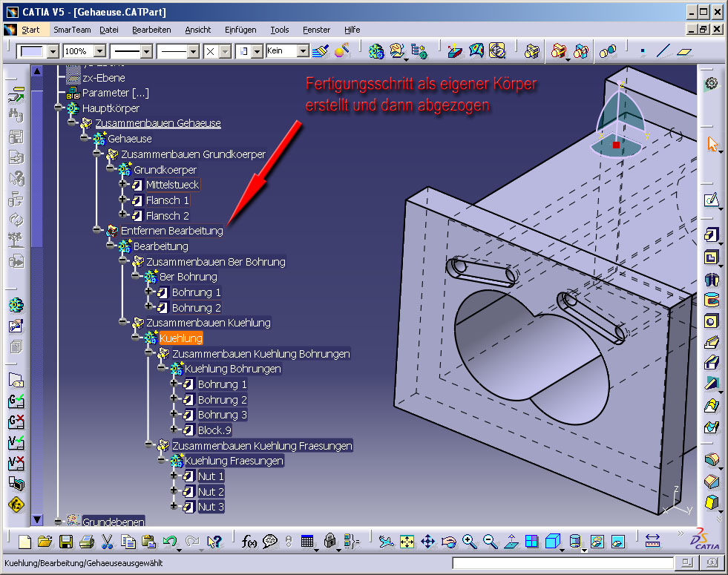The image size is (728, 575).
Task: Open the fill color dropdown arrow
Action: coord(53,51)
